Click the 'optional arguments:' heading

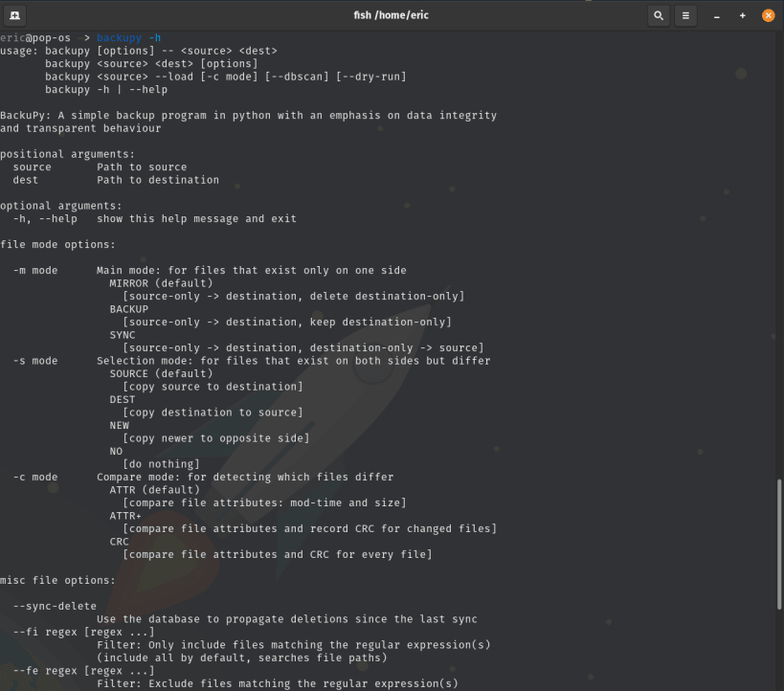click(61, 206)
